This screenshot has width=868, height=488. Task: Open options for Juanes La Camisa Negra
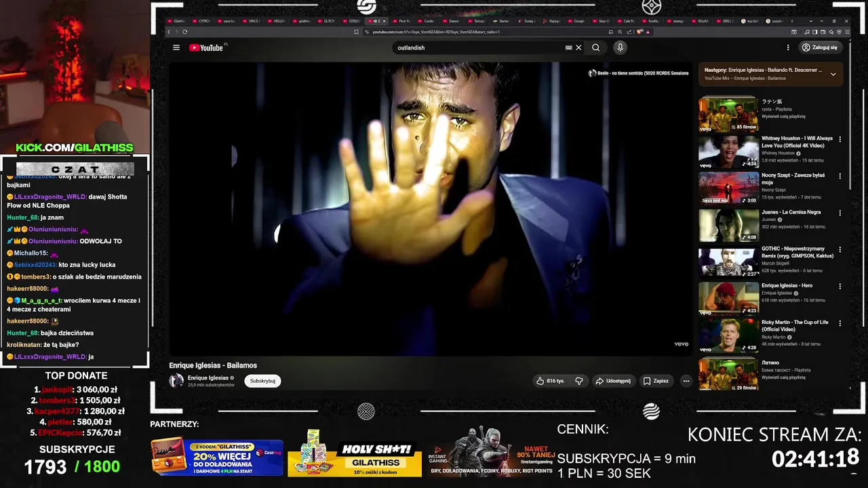click(840, 213)
